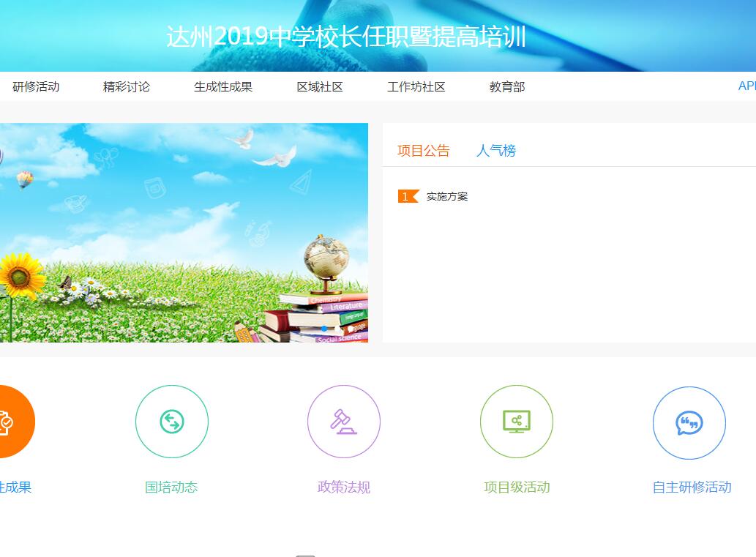Open the green monitor circle icon
The width and height of the screenshot is (756, 557).
[x=517, y=422]
